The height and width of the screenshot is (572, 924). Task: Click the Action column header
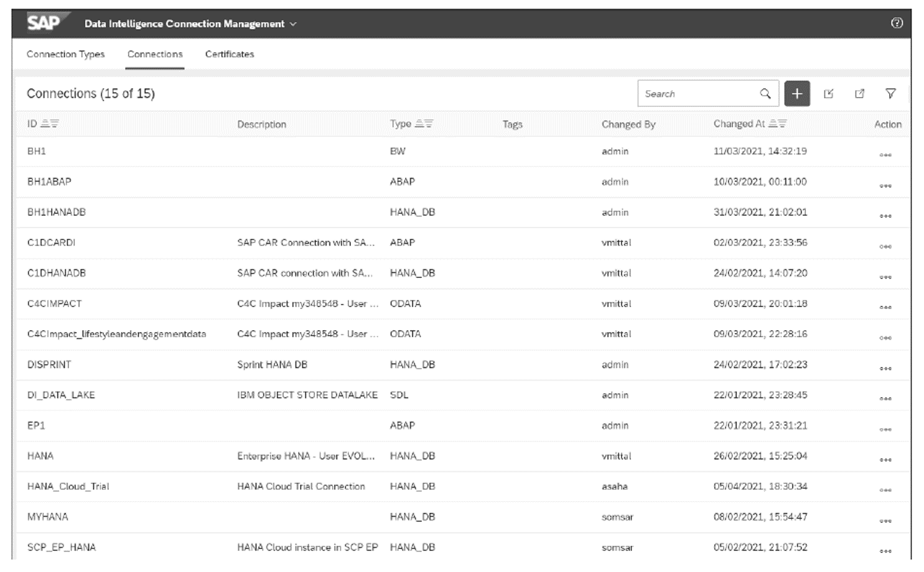pos(888,124)
